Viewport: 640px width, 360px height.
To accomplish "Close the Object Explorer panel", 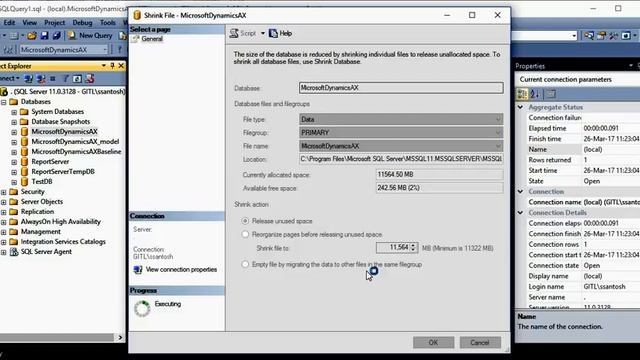I will [x=121, y=66].
